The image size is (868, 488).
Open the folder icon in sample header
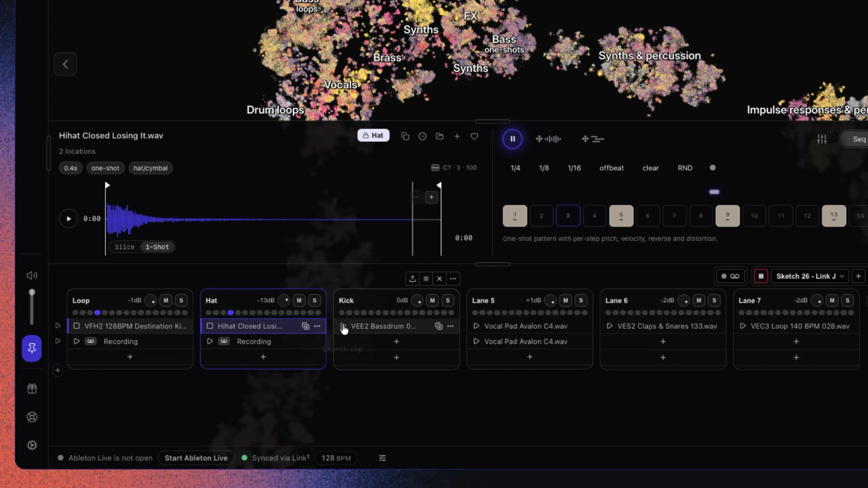pos(439,136)
